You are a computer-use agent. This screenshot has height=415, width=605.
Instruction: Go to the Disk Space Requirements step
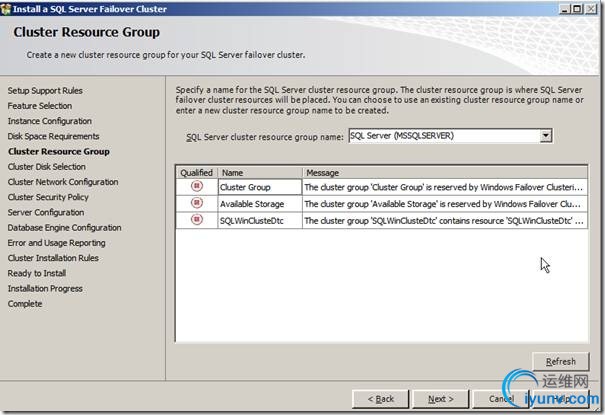pos(54,136)
